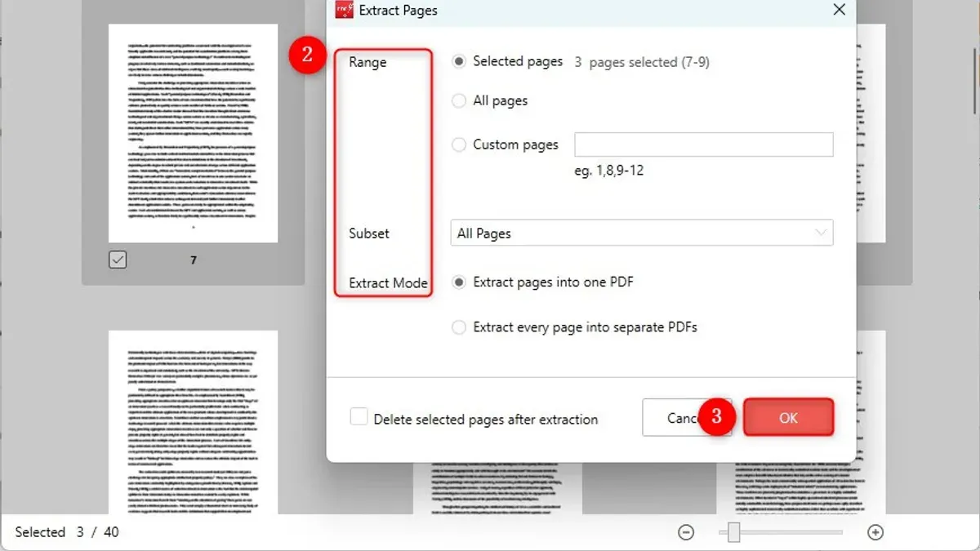Screen dimensions: 980x551
Task: Click the thumbnail zoom slider handle
Action: click(x=734, y=532)
